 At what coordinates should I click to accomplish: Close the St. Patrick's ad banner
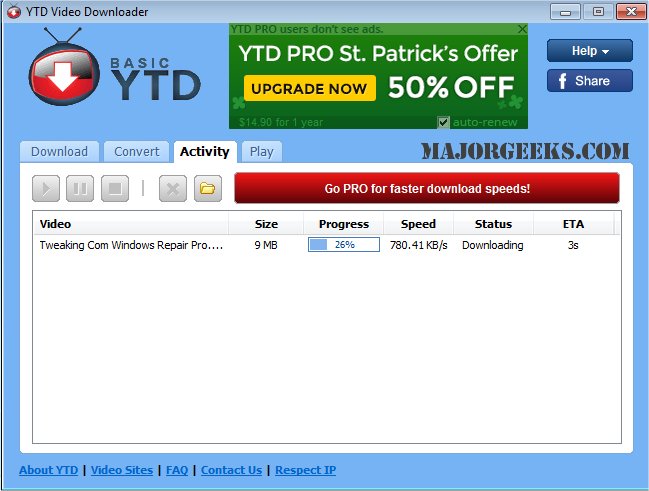[522, 29]
